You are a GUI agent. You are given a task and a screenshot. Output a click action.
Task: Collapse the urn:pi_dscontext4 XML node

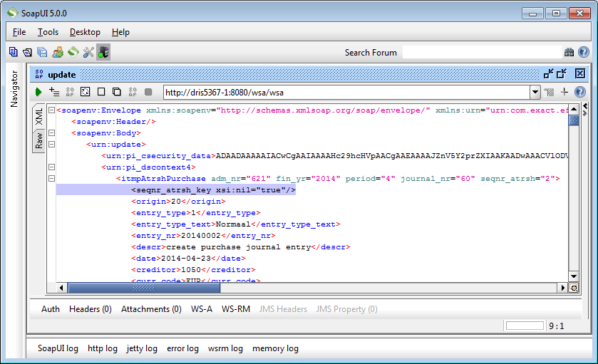(51, 167)
